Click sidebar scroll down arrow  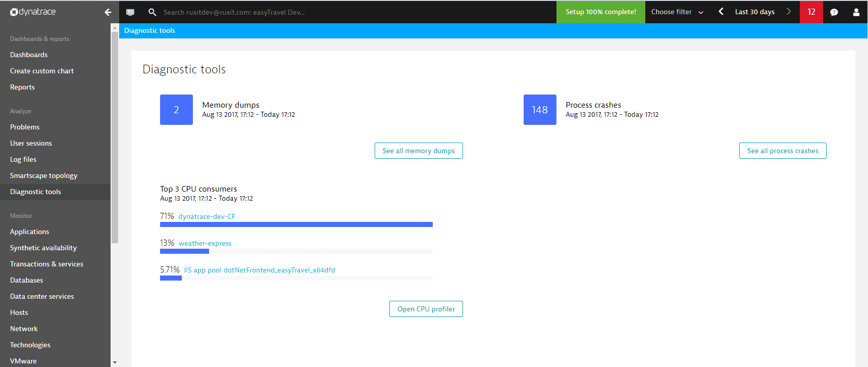coord(115,362)
